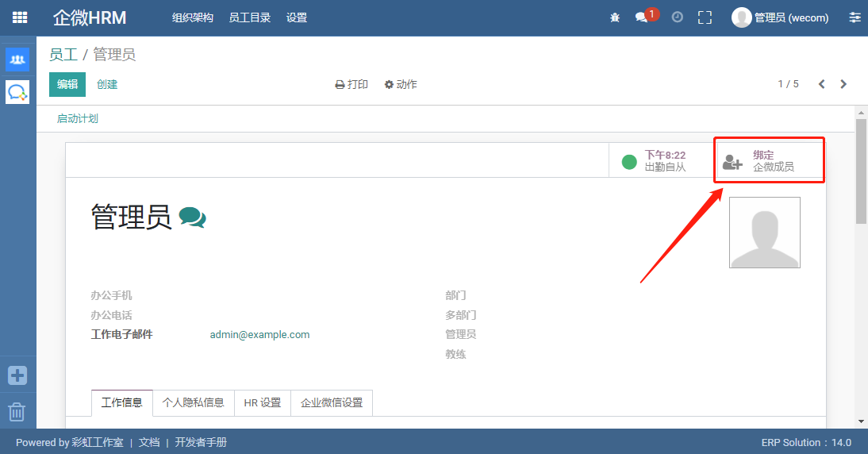Open chat bubble next to 管理员 name
The width and height of the screenshot is (868, 454).
pyautogui.click(x=193, y=217)
